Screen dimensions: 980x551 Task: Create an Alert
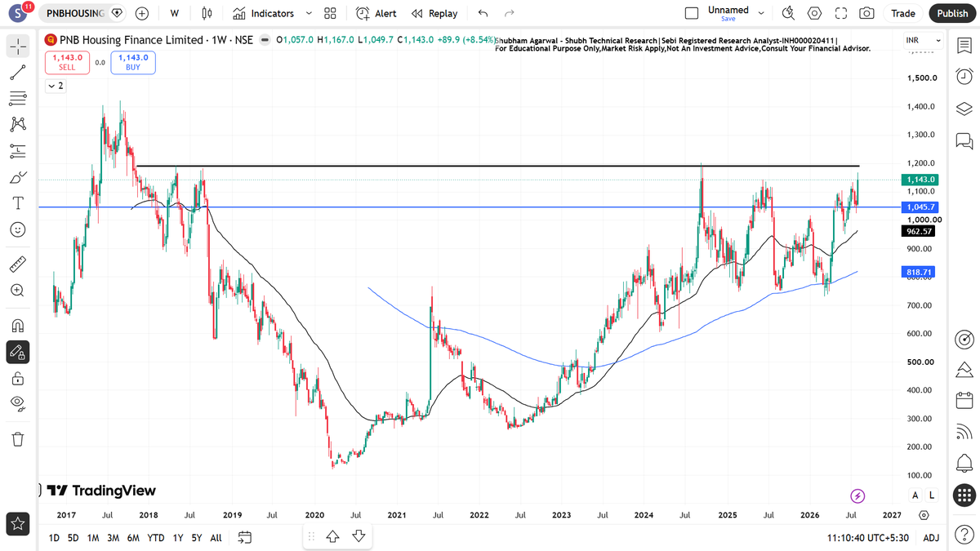pos(376,13)
